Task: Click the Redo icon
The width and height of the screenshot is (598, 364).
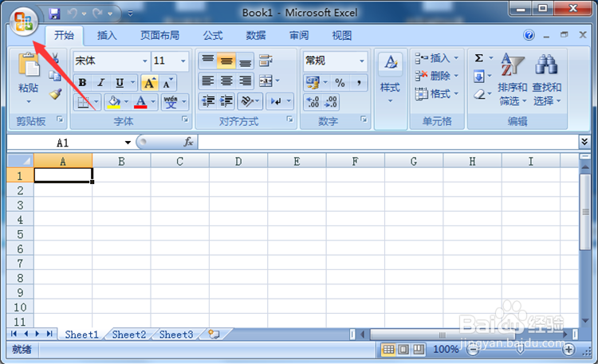Action: pos(98,14)
